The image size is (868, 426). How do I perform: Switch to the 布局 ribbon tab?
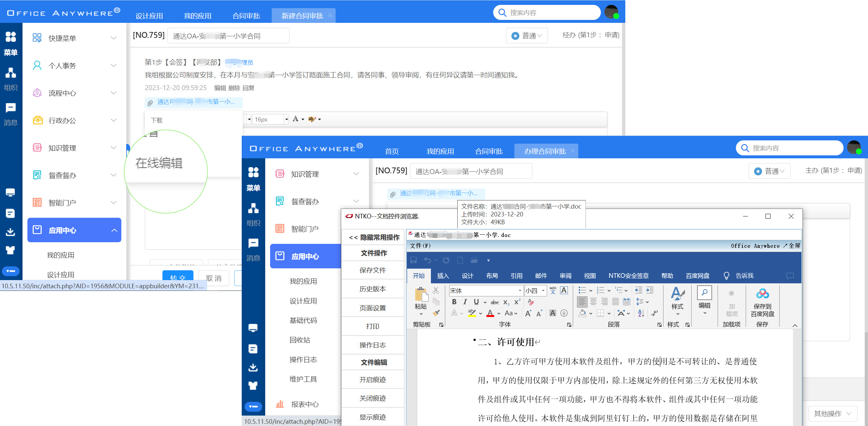492,276
